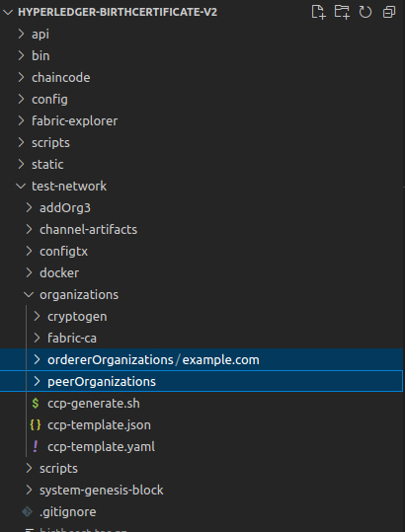Expand the top-level scripts folder chevron
The height and width of the screenshot is (532, 405).
(21, 142)
